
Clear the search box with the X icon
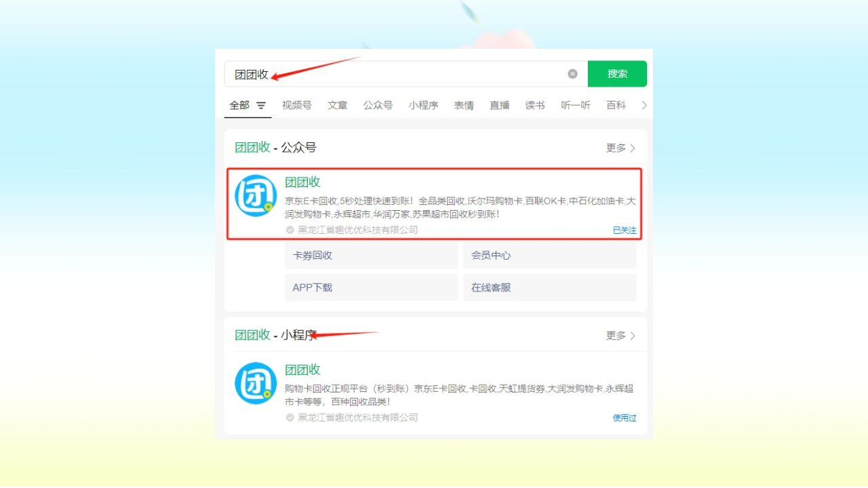[572, 74]
